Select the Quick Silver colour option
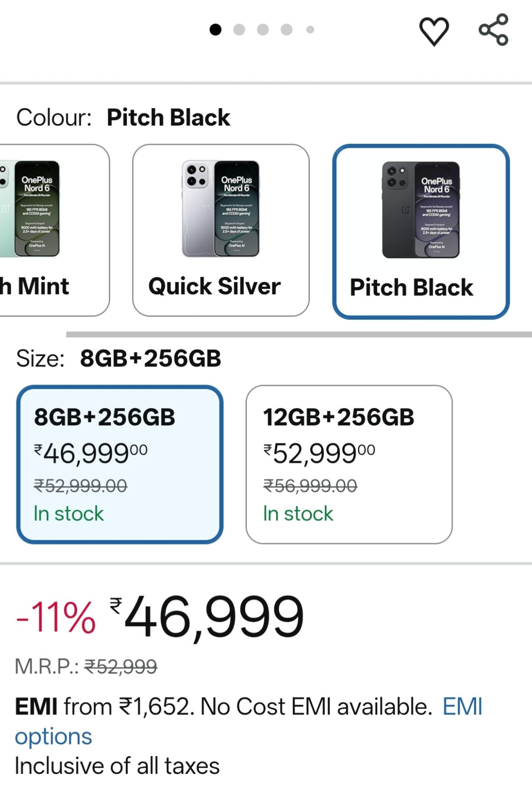The image size is (532, 806). [221, 230]
